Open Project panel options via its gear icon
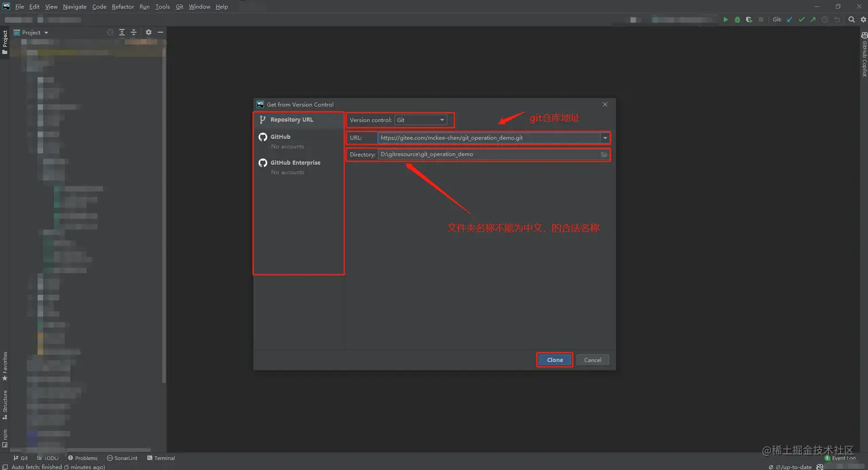 point(148,32)
